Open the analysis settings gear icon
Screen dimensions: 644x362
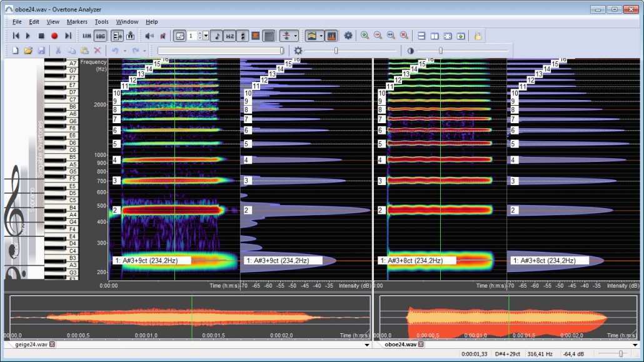pyautogui.click(x=348, y=36)
